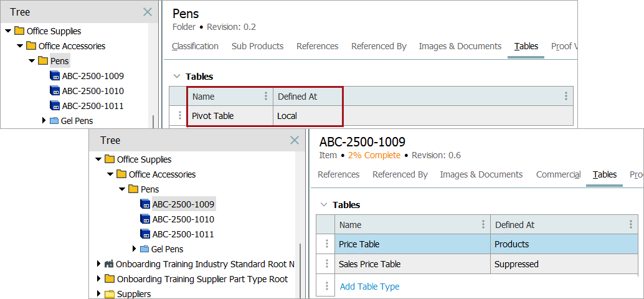Collapse Office Supplies in the Pens window tree
Screen dimensions: 644x299
(x=9, y=31)
